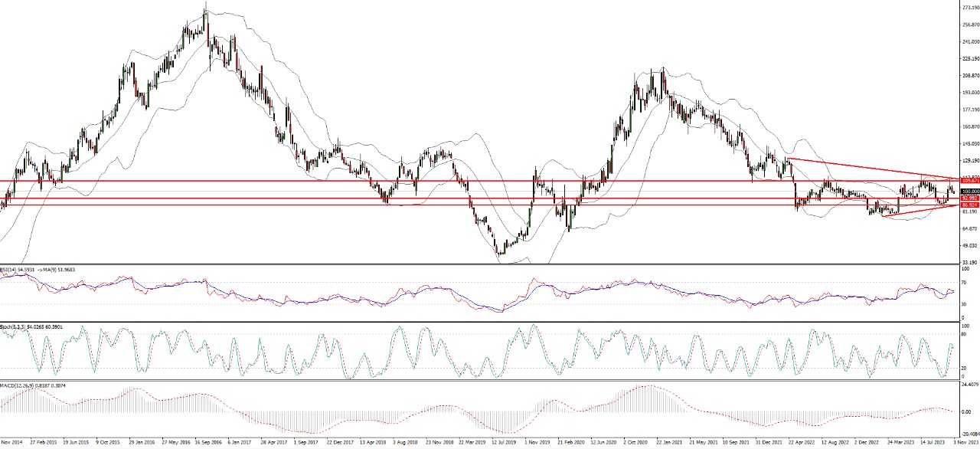Select the red 86.924 price tag

click(x=969, y=205)
